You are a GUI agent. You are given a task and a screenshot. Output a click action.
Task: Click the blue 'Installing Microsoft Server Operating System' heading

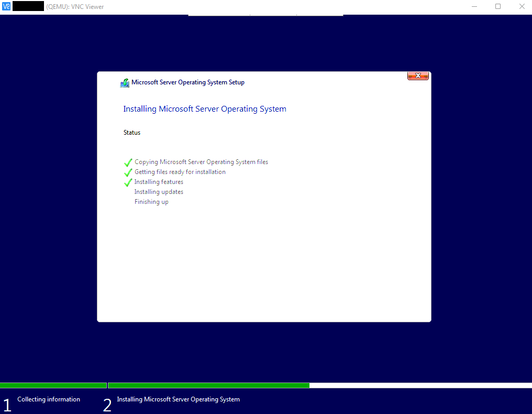tap(205, 109)
